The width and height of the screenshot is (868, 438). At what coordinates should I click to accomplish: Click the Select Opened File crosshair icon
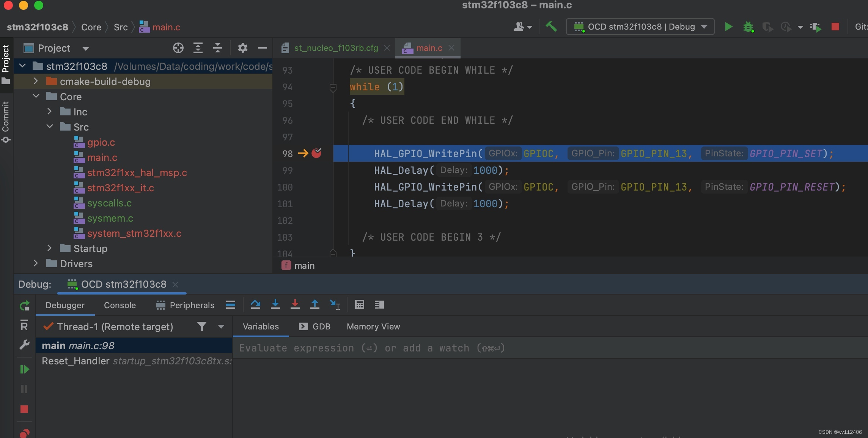(x=178, y=48)
